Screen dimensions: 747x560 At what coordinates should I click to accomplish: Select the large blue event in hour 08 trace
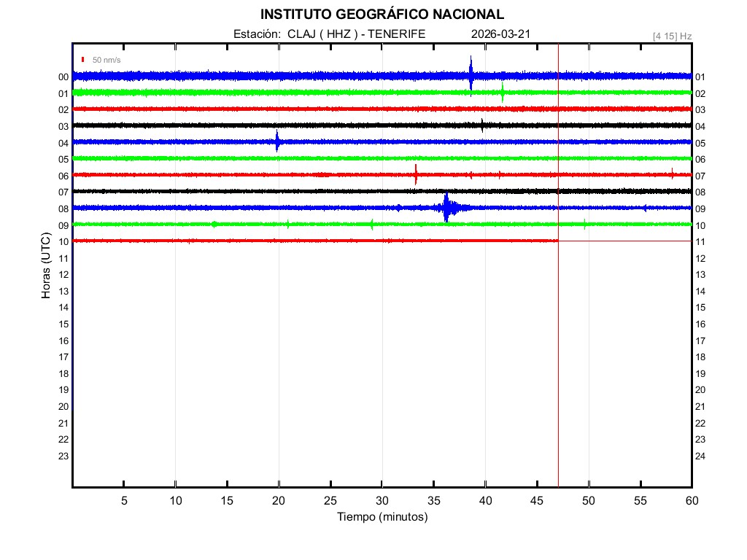[x=446, y=208]
